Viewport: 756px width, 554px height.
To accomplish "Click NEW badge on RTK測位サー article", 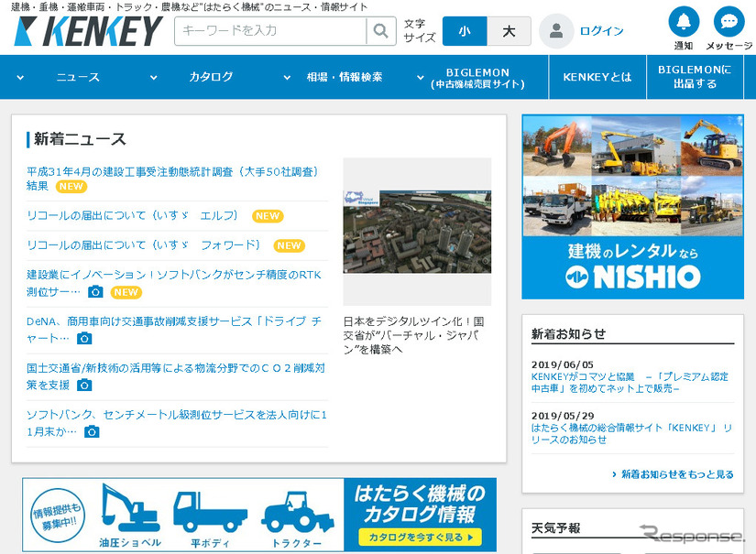I will click(x=126, y=292).
